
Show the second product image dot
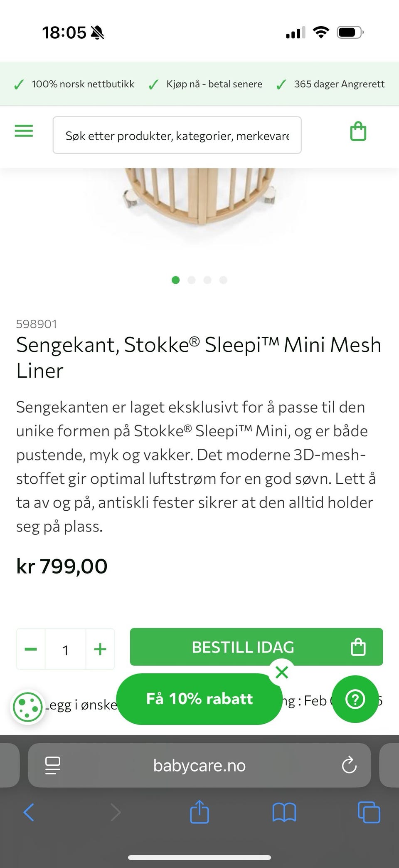192,280
